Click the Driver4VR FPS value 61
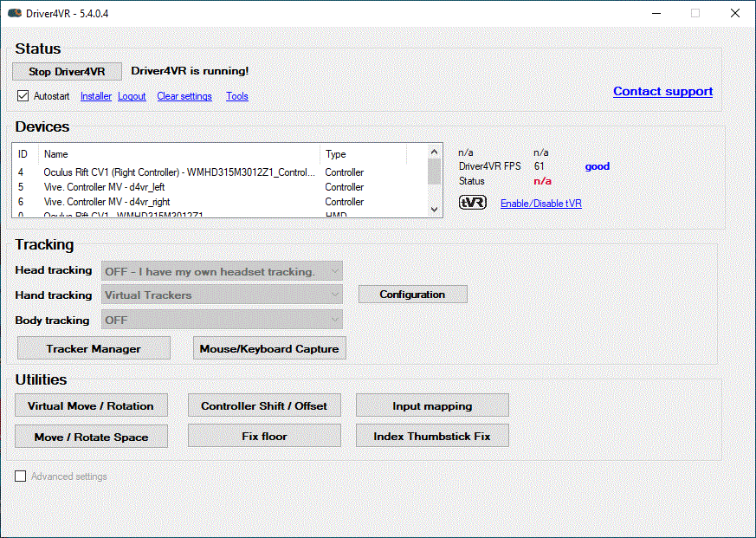 tap(539, 166)
